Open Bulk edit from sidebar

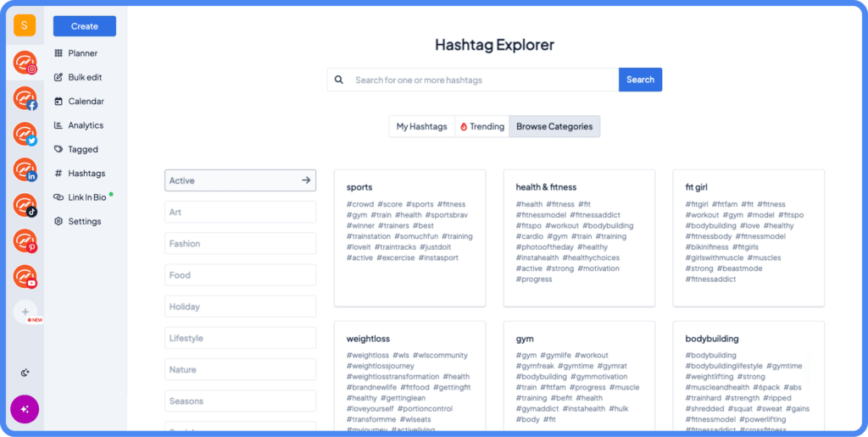(x=78, y=77)
